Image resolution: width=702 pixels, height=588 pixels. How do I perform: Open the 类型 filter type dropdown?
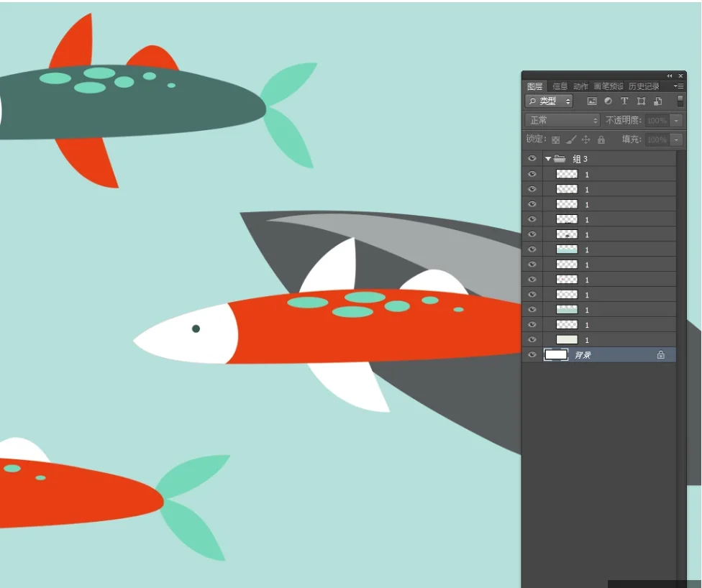pos(549,101)
